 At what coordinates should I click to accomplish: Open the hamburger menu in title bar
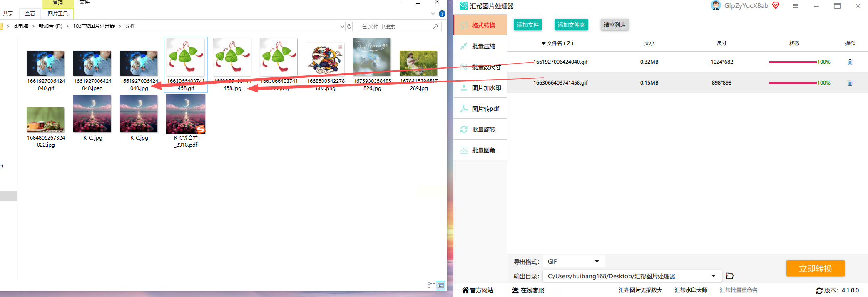pos(795,6)
